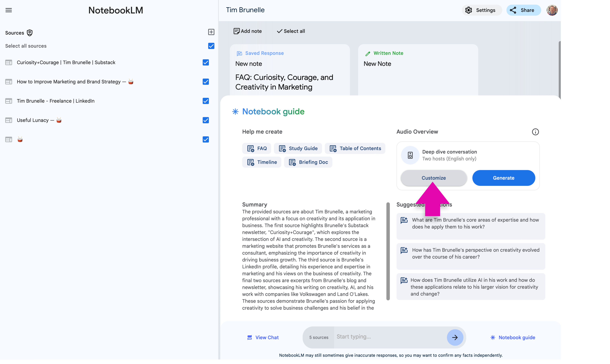Click the LinkedIn source document icon
This screenshot has width=610, height=364.
point(9,101)
